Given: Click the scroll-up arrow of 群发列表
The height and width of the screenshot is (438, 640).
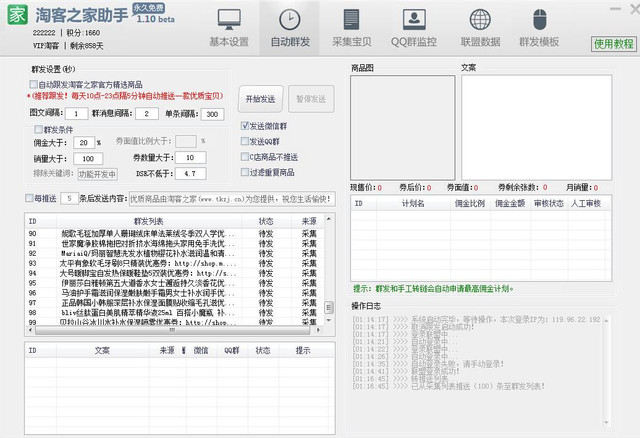Looking at the screenshot, I should 329,219.
